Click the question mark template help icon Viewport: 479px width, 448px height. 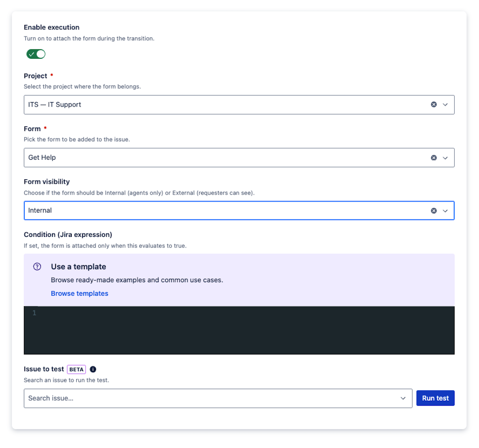(x=37, y=267)
